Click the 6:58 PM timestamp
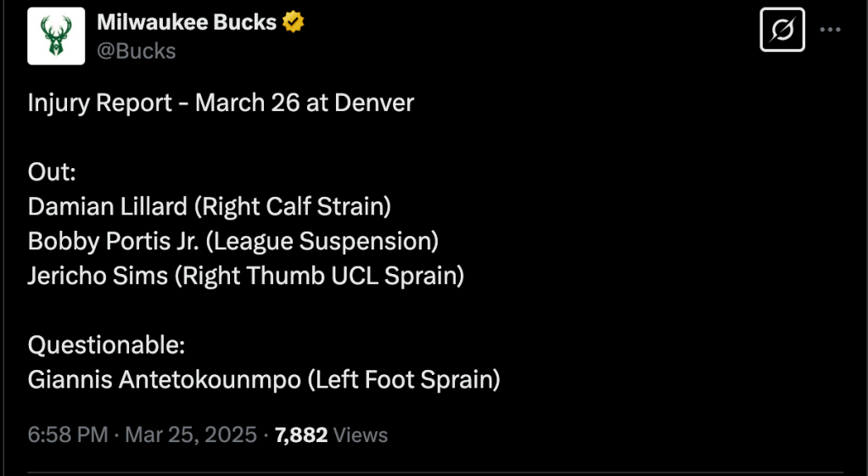The image size is (868, 476). (x=68, y=435)
